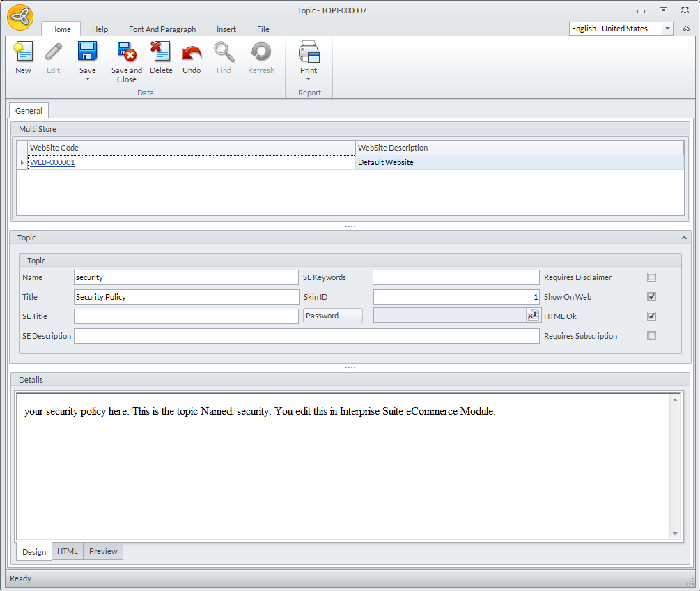The height and width of the screenshot is (591, 700).
Task: Click the Save floppy disk icon
Action: [x=88, y=53]
